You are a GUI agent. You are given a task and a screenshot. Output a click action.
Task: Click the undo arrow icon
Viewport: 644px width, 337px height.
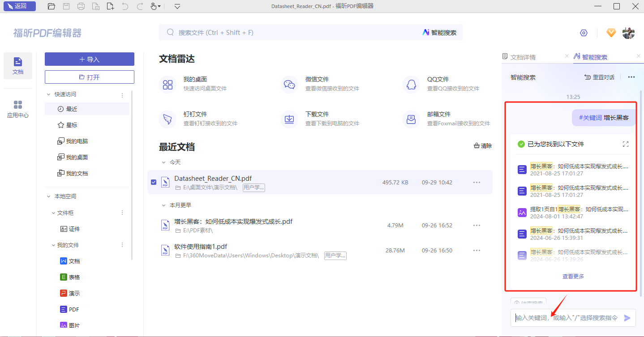(125, 6)
